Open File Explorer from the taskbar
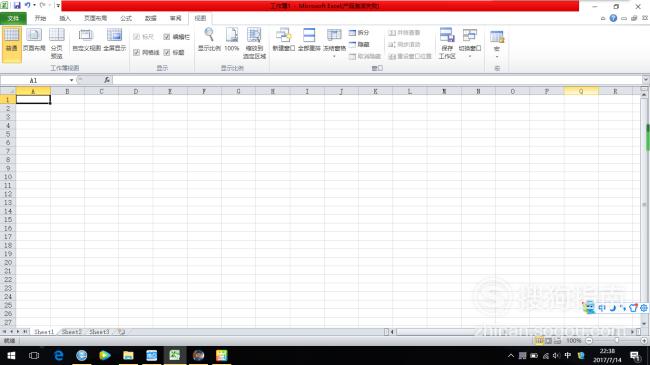 128,355
